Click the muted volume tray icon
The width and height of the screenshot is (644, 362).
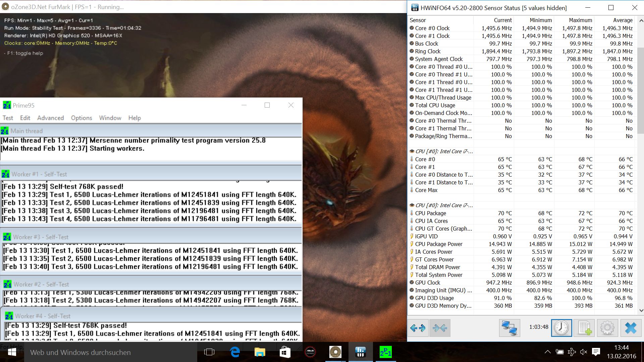[x=584, y=352]
